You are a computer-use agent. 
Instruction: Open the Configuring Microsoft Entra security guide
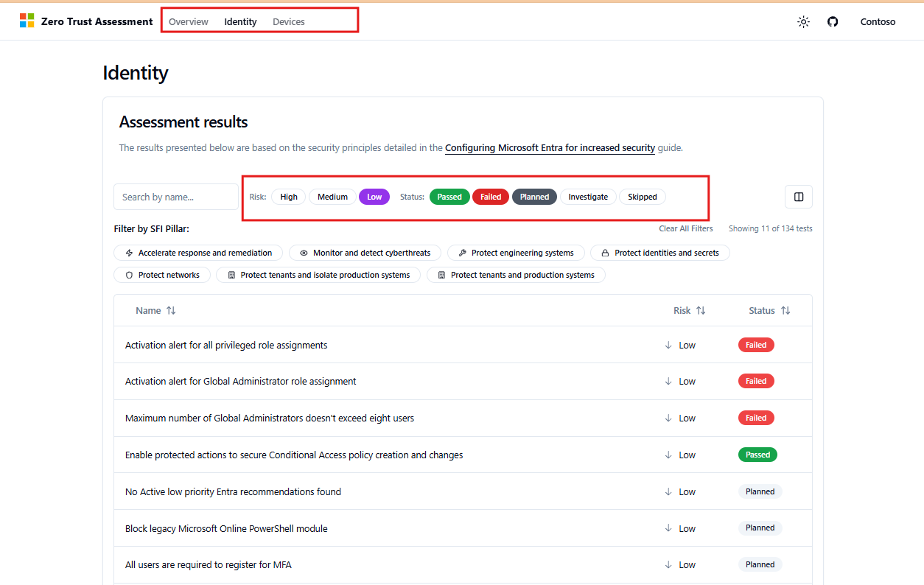point(550,147)
